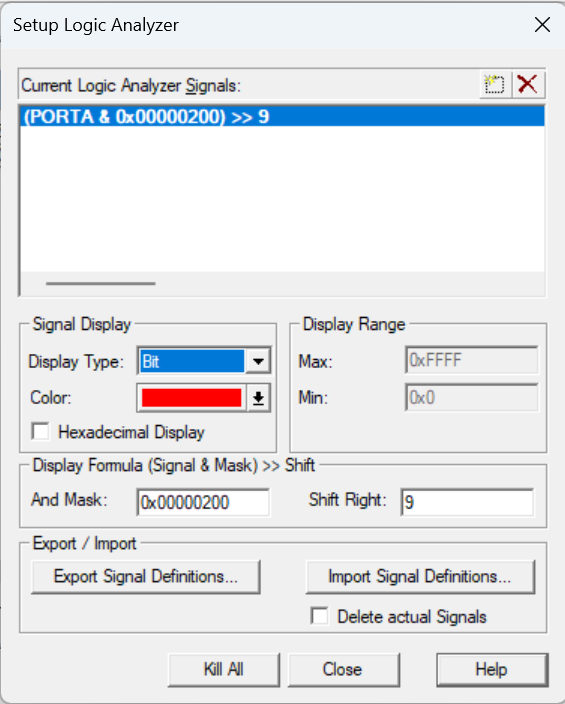Enable Hexadecimal Display checkbox
This screenshot has width=565, height=704.
pyautogui.click(x=41, y=432)
